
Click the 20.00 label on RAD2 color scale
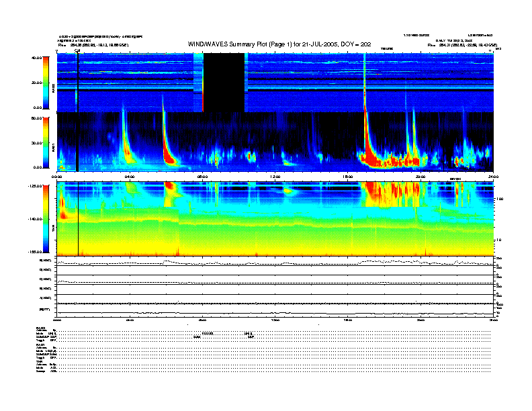[x=37, y=83]
